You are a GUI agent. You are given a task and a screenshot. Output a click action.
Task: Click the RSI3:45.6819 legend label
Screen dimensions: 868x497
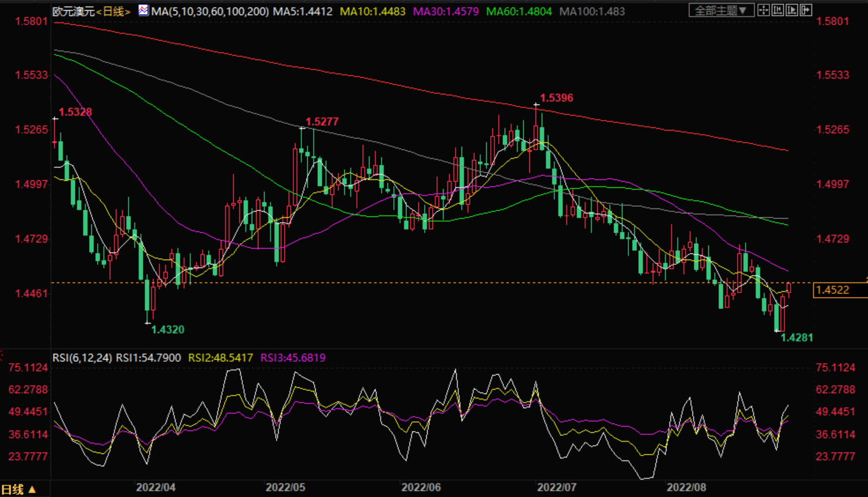point(293,358)
